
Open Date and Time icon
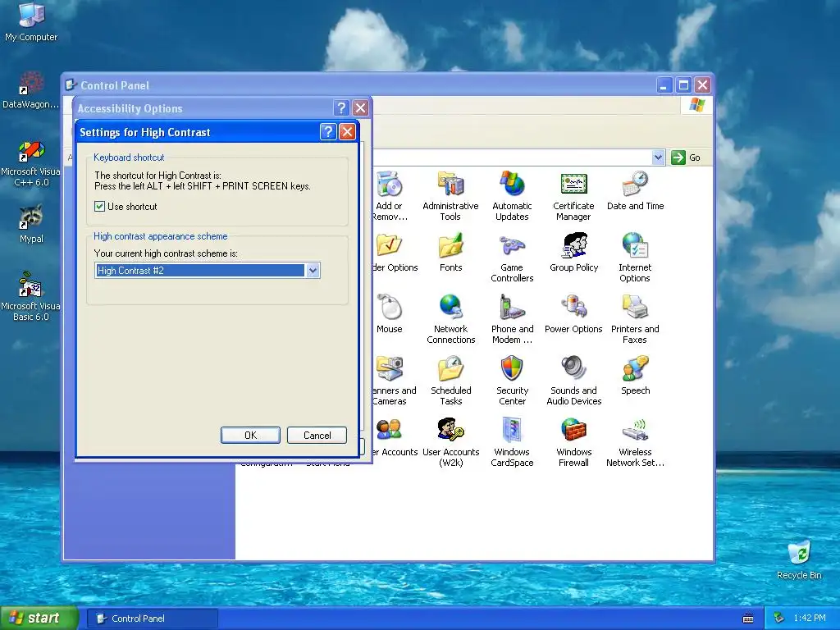click(636, 190)
